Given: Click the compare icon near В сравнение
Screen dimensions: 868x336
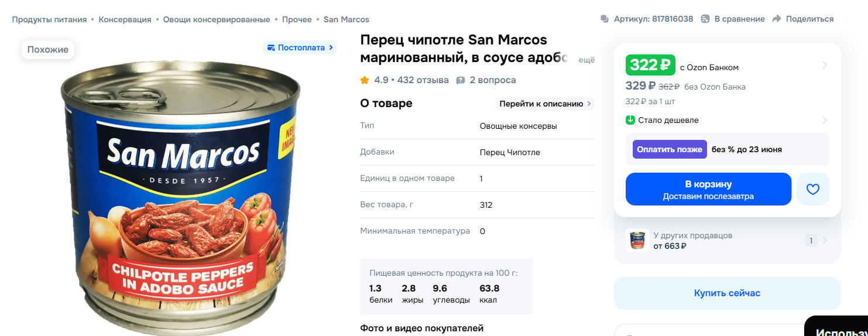Looking at the screenshot, I should click(x=705, y=19).
